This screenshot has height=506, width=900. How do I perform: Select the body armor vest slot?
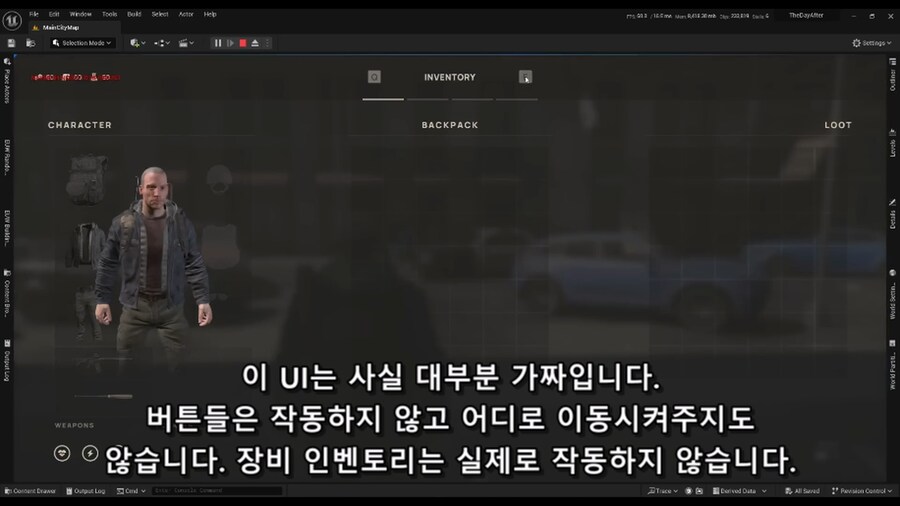[x=220, y=245]
